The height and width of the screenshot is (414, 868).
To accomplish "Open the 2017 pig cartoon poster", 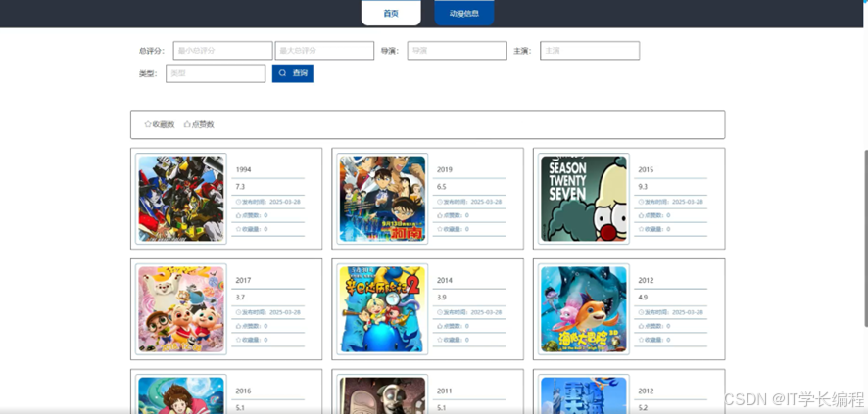I will (181, 309).
